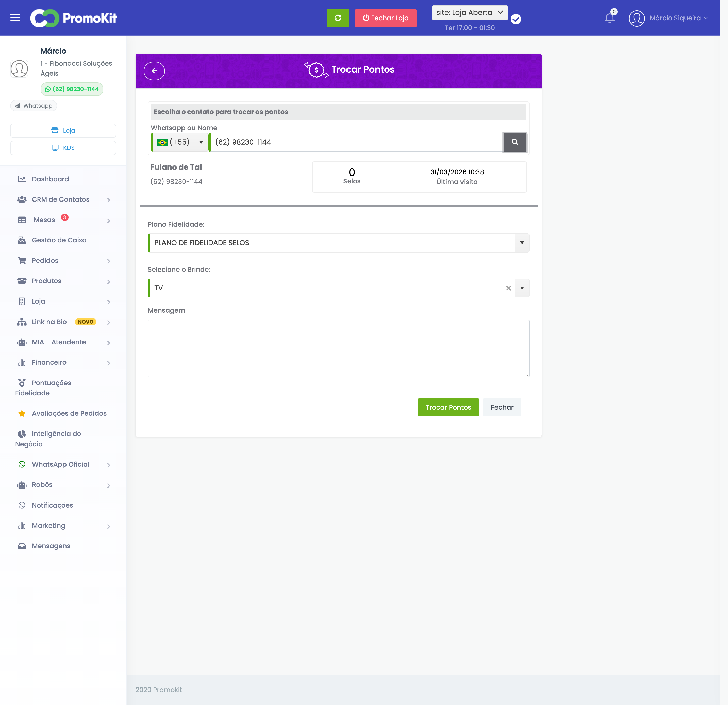
Task: Open the +55 country code dropdown
Action: tap(180, 142)
